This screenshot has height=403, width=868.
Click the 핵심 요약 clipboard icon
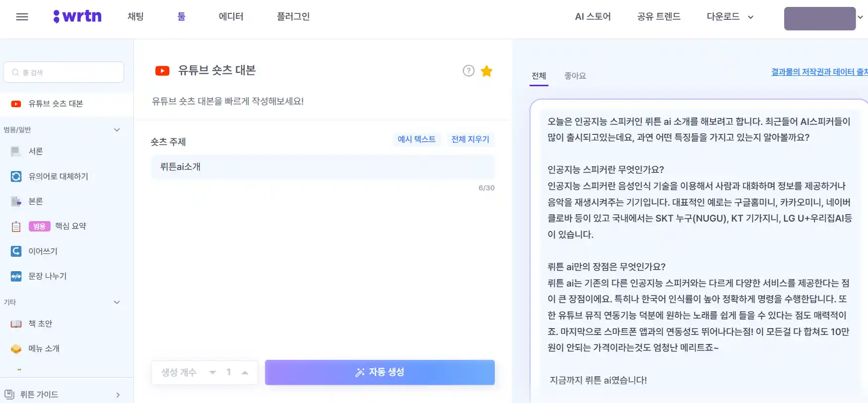(x=16, y=227)
